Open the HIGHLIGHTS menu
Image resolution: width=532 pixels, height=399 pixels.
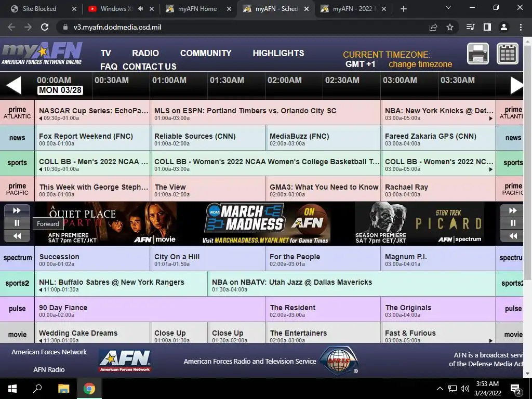(278, 54)
